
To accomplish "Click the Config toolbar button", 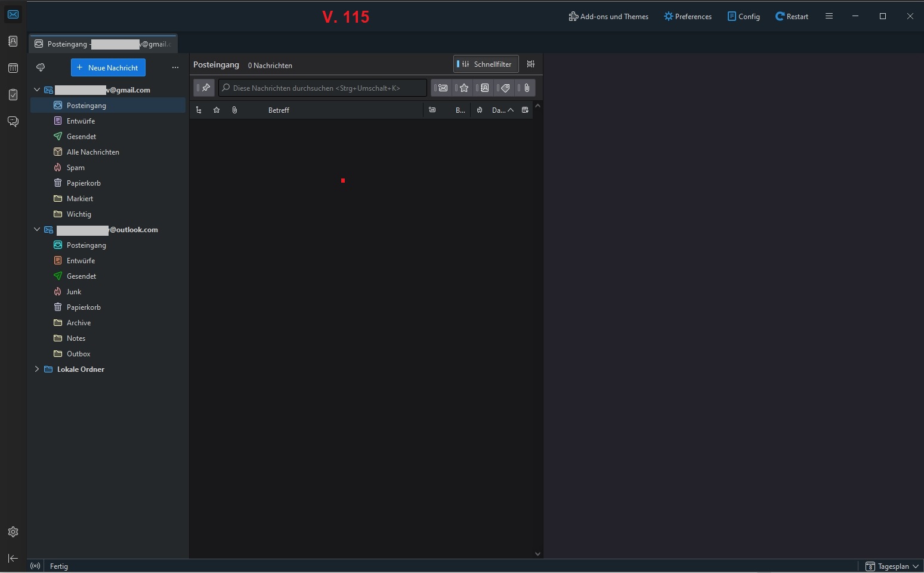I will coord(744,17).
